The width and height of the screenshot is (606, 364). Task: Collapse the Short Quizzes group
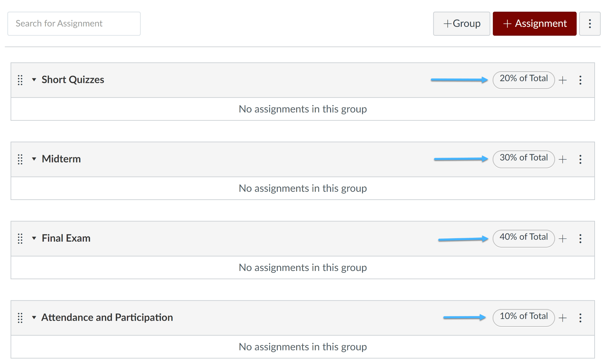34,80
